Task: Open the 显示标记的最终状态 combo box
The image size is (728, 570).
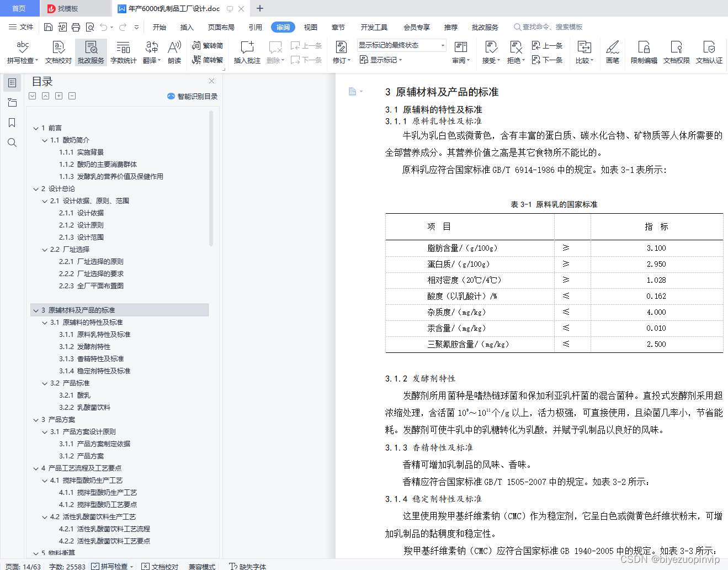Action: click(401, 45)
